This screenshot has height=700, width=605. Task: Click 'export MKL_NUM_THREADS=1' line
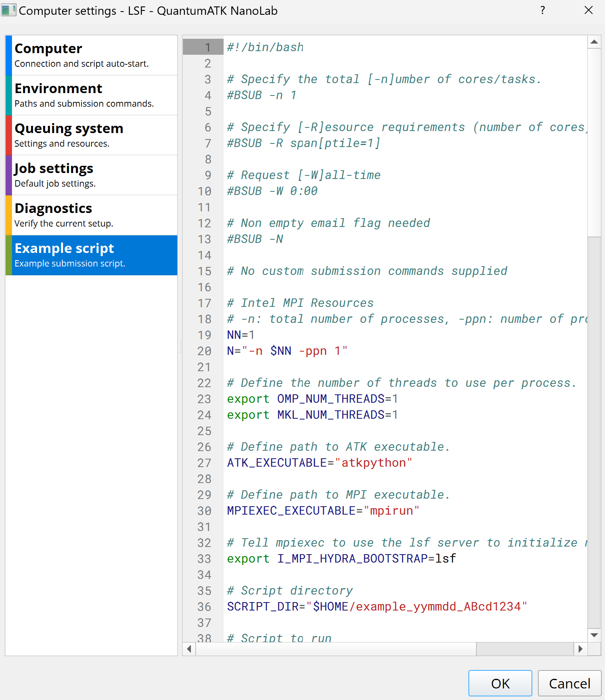(x=312, y=415)
